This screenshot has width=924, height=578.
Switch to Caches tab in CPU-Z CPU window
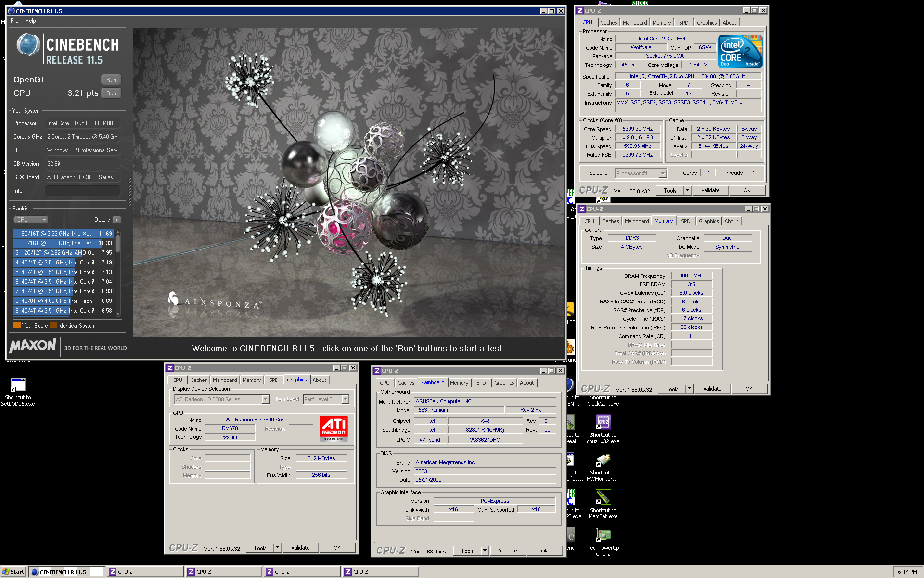[608, 23]
